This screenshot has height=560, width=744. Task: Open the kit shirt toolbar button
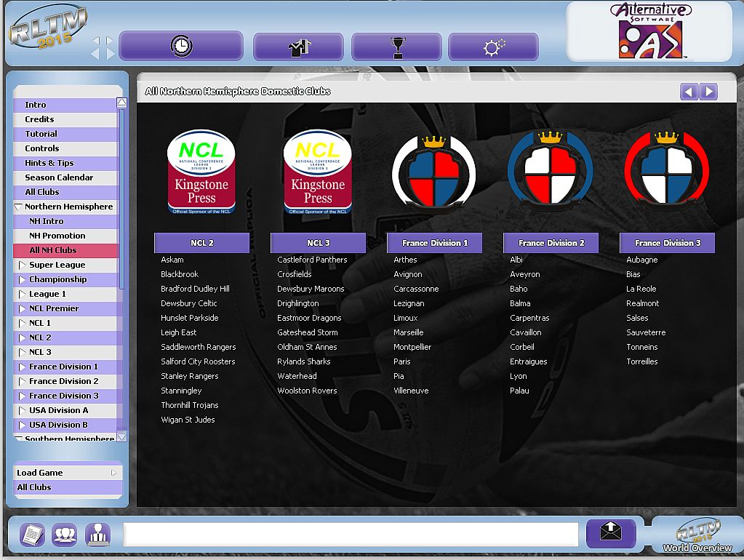click(298, 47)
